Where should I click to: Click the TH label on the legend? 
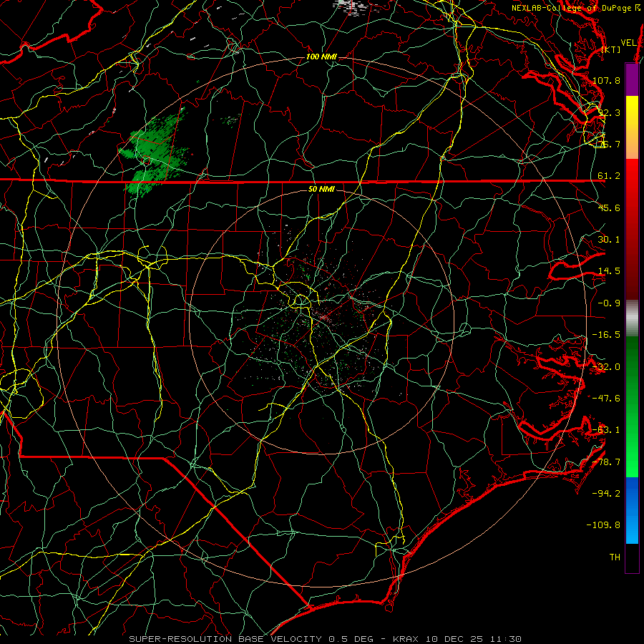point(615,557)
